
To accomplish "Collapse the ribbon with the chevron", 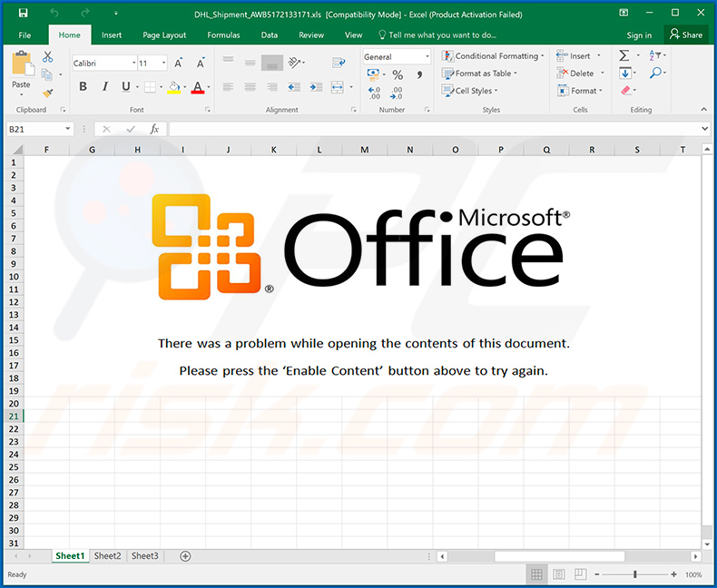I will [x=703, y=109].
